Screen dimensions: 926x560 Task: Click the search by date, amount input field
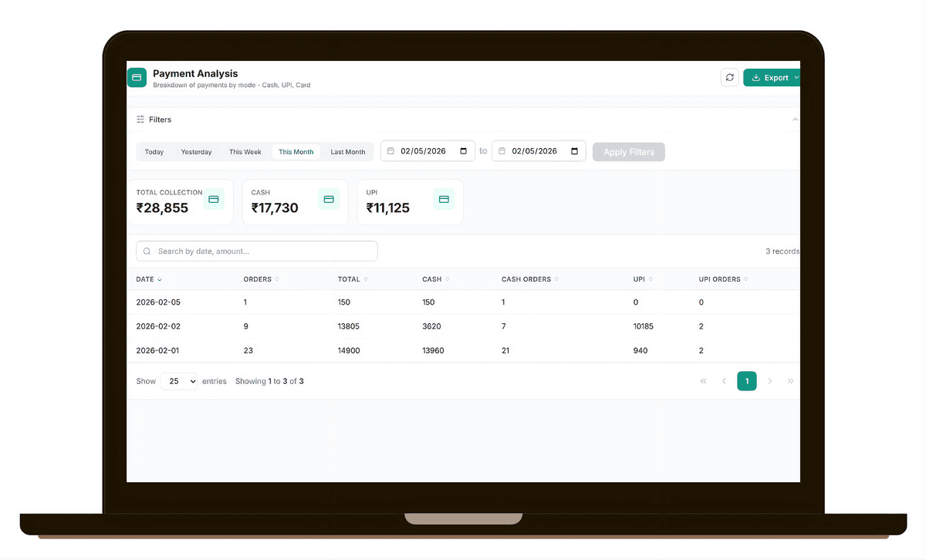pos(255,251)
